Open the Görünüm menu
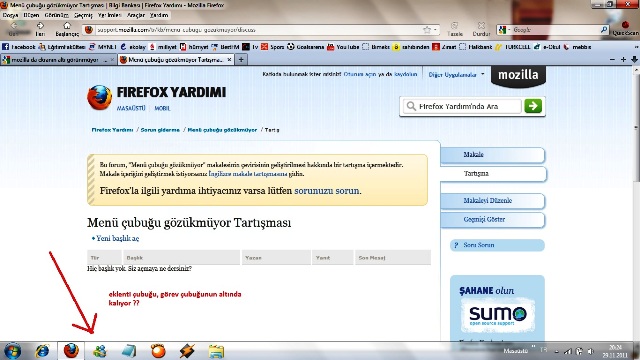640x360 pixels. [56, 15]
